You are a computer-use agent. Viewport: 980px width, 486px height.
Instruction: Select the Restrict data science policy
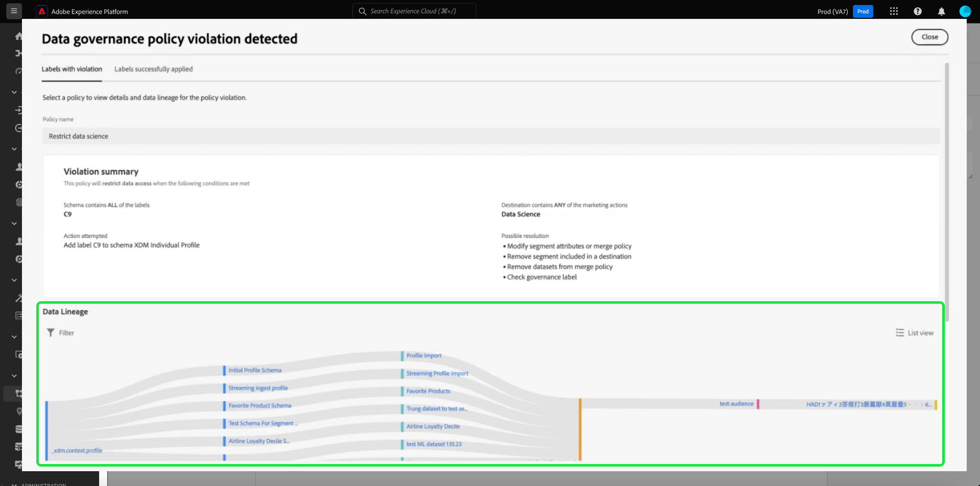(x=491, y=136)
